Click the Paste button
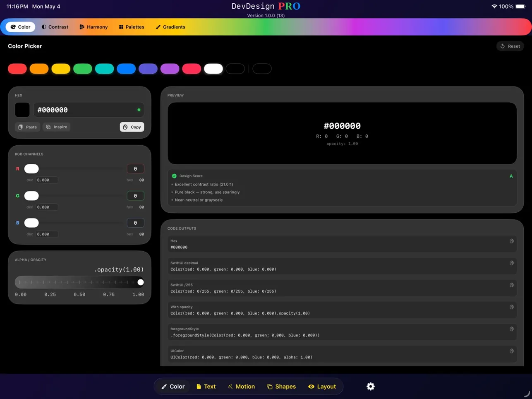Screen dimensions: 532x399 coord(28,127)
